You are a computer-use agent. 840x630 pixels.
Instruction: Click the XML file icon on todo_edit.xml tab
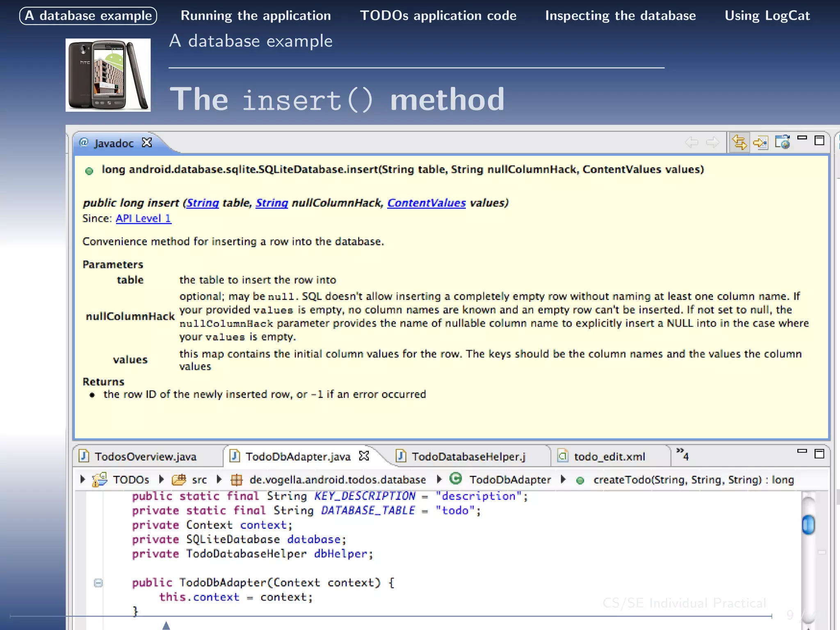point(563,456)
